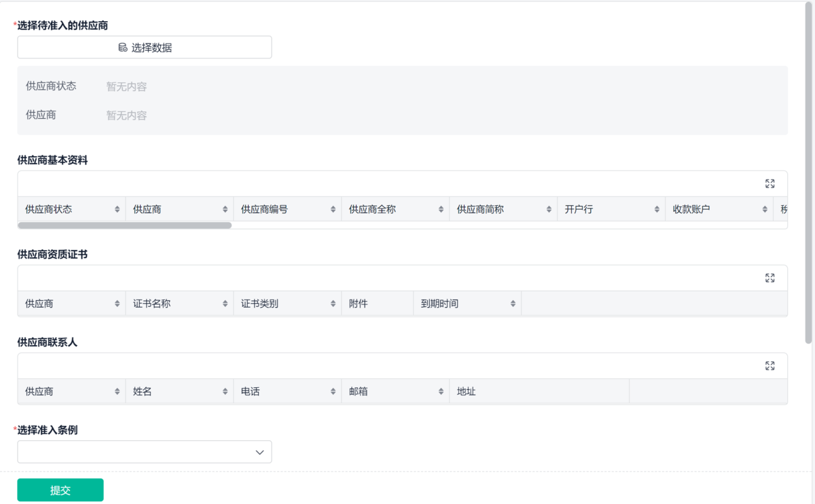Sort contacts by 姓名 column
The width and height of the screenshot is (815, 504).
pos(225,391)
